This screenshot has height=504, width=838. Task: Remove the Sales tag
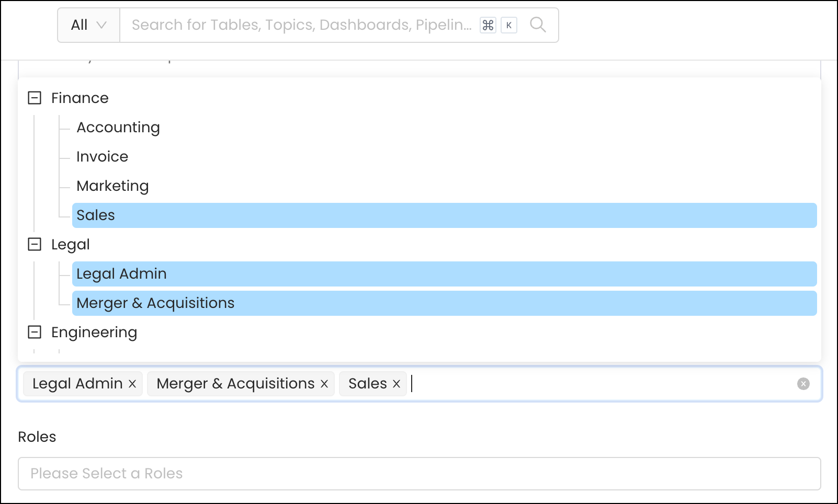[397, 384]
